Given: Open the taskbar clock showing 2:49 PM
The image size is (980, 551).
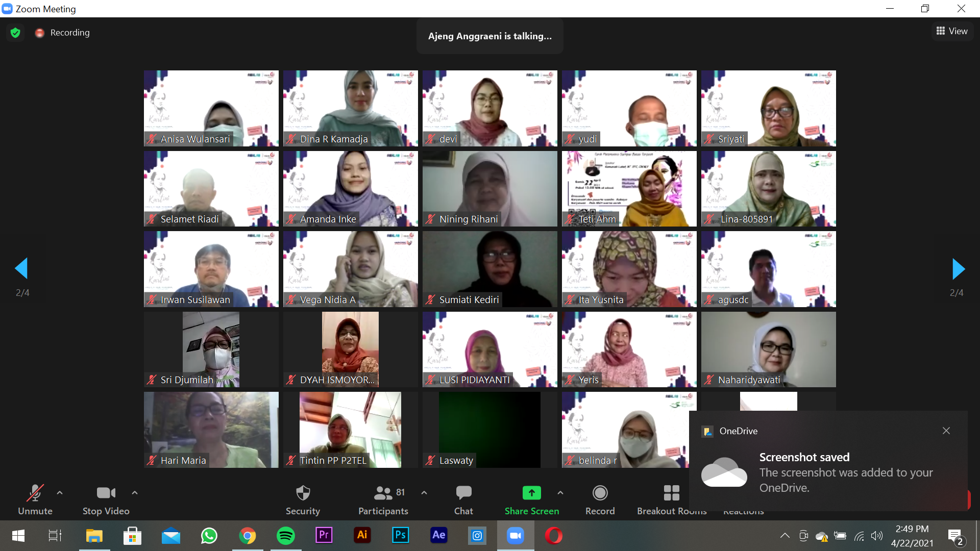Looking at the screenshot, I should (912, 536).
